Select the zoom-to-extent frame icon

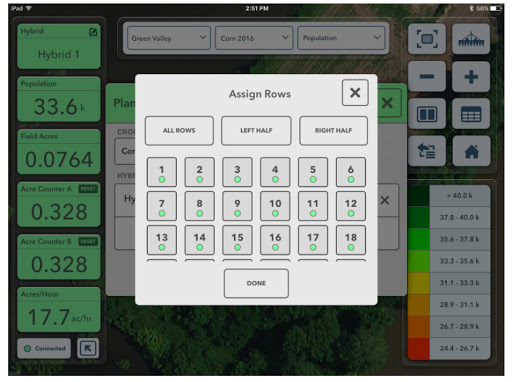pos(427,39)
